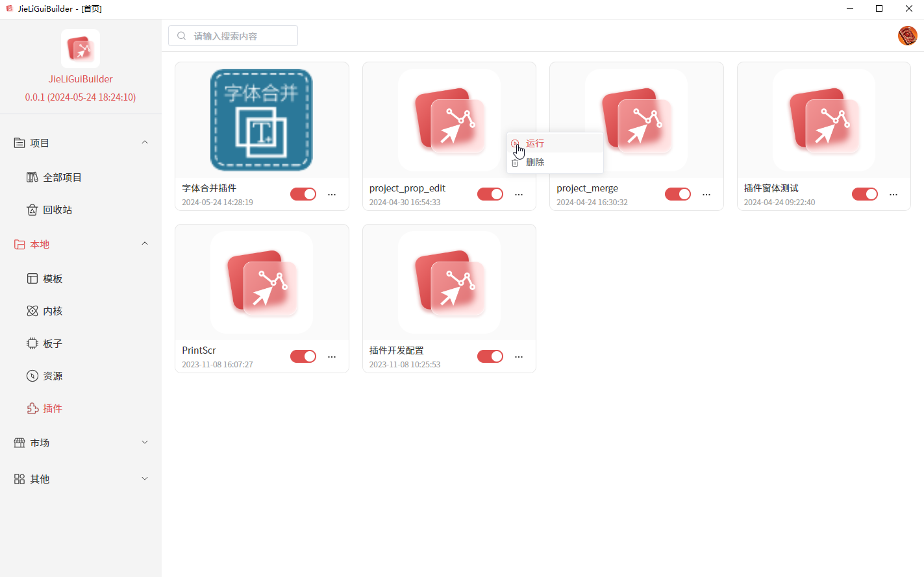Image resolution: width=924 pixels, height=577 pixels.
Task: Open the project_merge plugin thumbnail
Action: point(636,120)
